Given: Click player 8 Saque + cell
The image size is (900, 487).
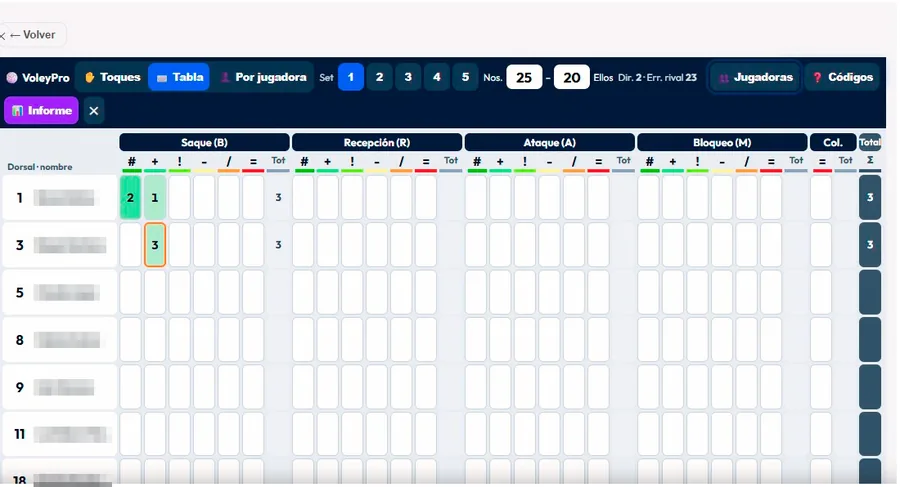Looking at the screenshot, I should (x=155, y=339).
